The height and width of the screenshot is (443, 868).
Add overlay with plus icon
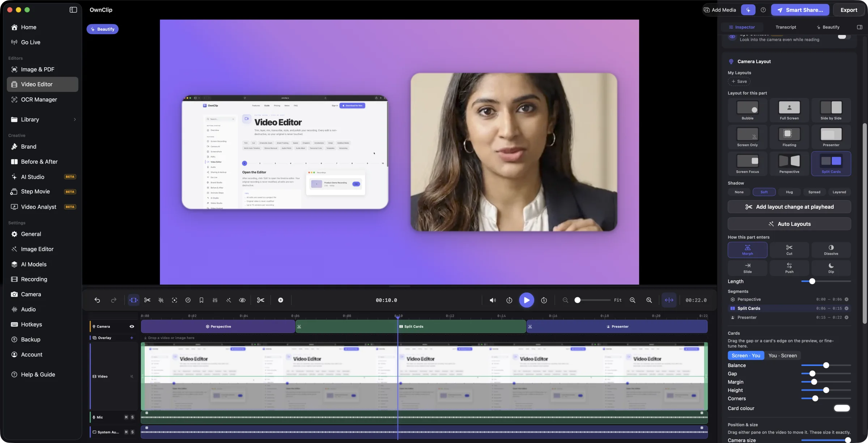point(132,338)
